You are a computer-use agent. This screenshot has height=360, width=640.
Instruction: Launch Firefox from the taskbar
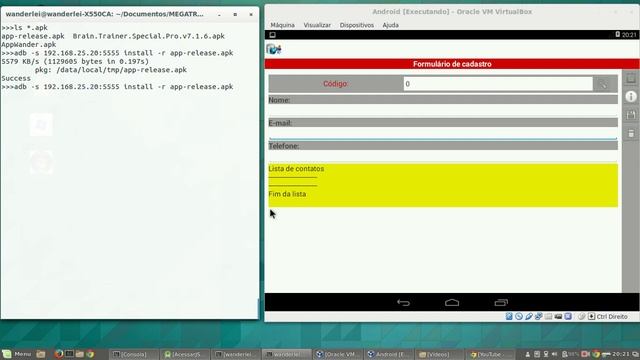coord(59,354)
